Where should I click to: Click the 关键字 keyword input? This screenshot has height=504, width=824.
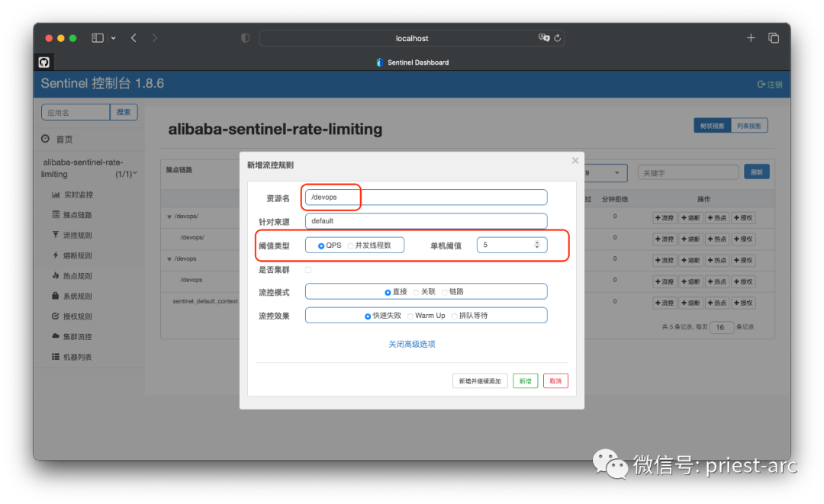(x=688, y=173)
